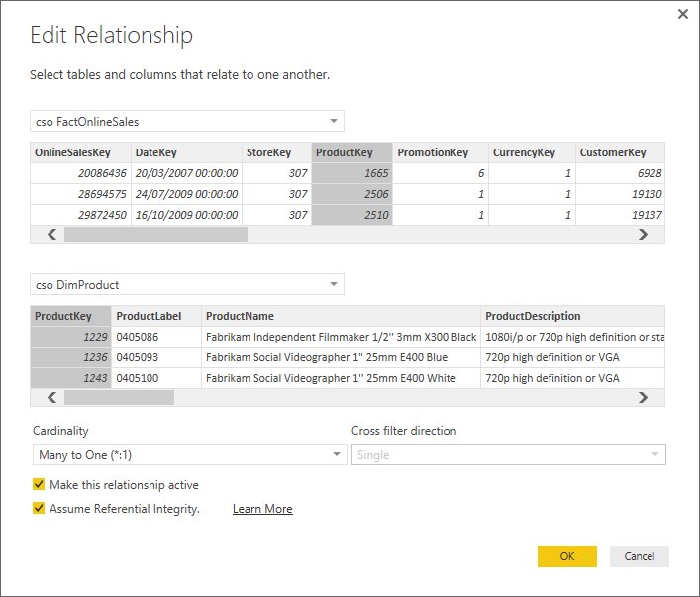Click ProductKey value 1665
Screen dimensions: 700x597
(x=351, y=173)
